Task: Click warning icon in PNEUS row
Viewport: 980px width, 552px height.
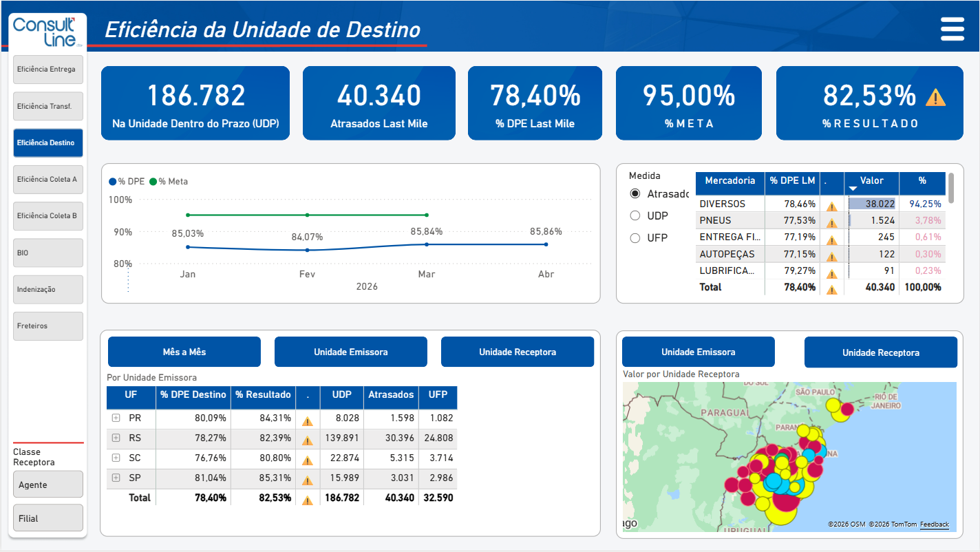Action: [832, 222]
